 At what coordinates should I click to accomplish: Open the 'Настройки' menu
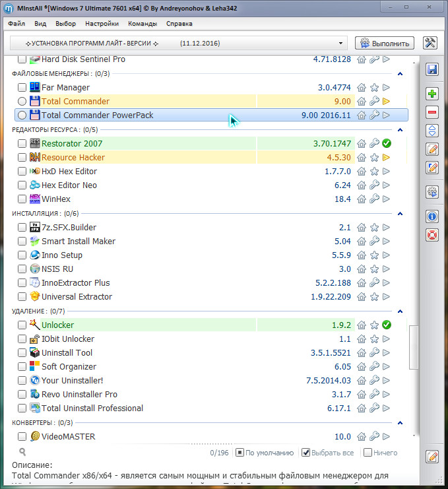(x=102, y=24)
